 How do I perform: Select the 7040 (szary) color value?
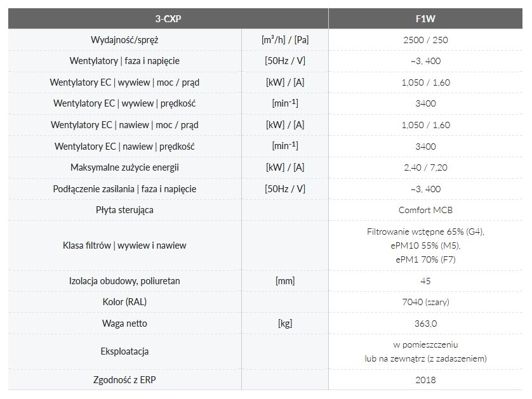[425, 302]
